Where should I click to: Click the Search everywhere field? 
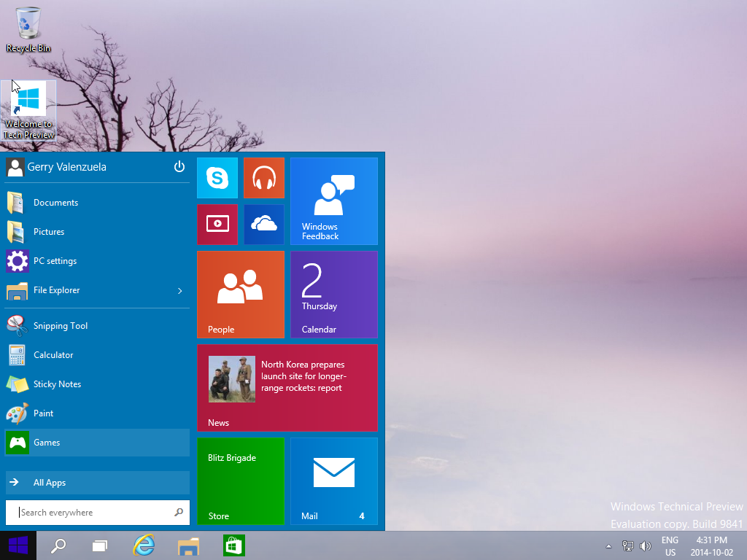tap(97, 513)
